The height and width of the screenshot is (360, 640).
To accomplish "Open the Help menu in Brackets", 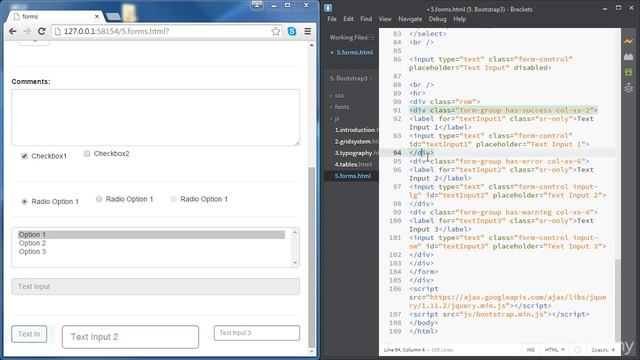I will [460, 19].
